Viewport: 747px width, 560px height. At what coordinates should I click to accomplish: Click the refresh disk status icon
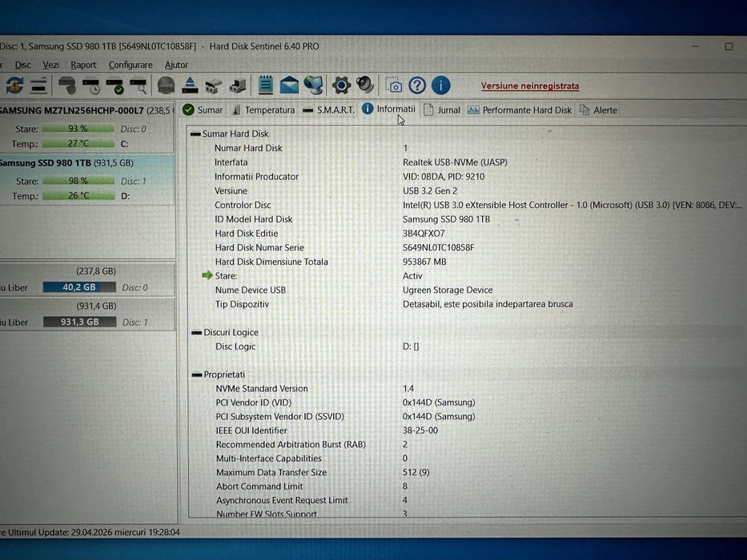click(14, 86)
